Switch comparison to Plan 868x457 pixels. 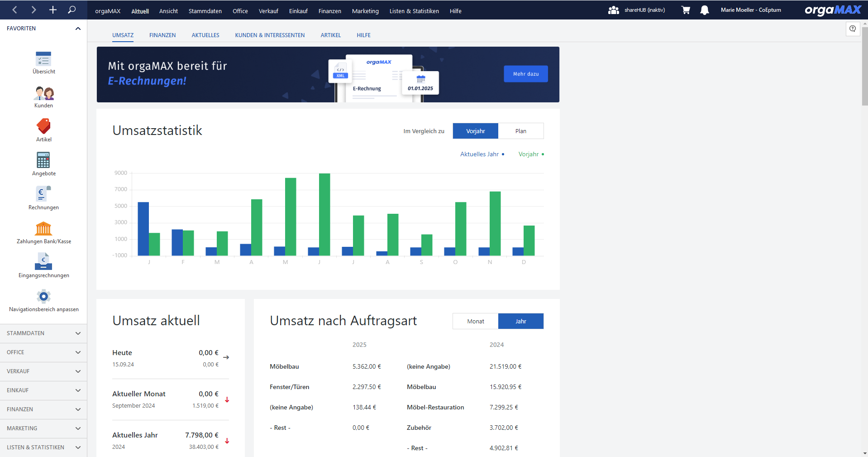click(520, 131)
